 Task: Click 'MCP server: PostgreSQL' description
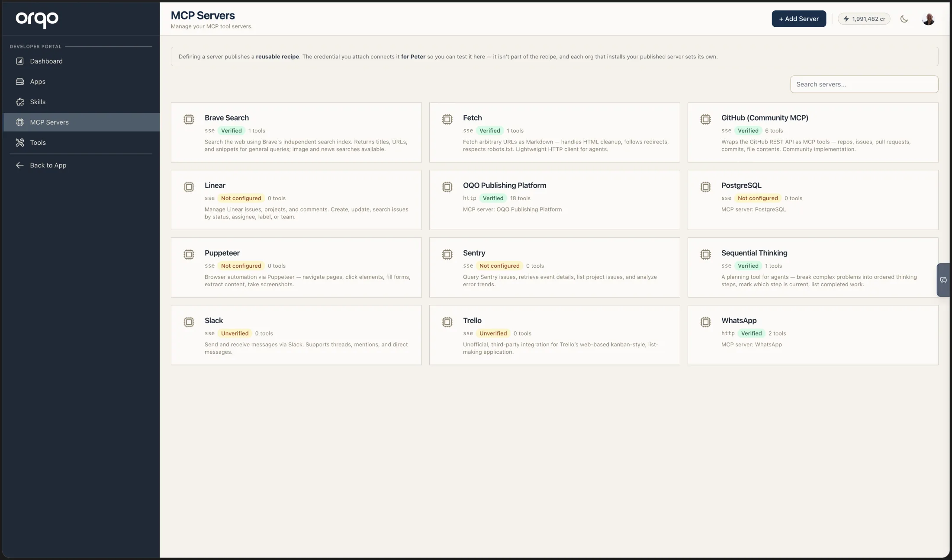753,209
